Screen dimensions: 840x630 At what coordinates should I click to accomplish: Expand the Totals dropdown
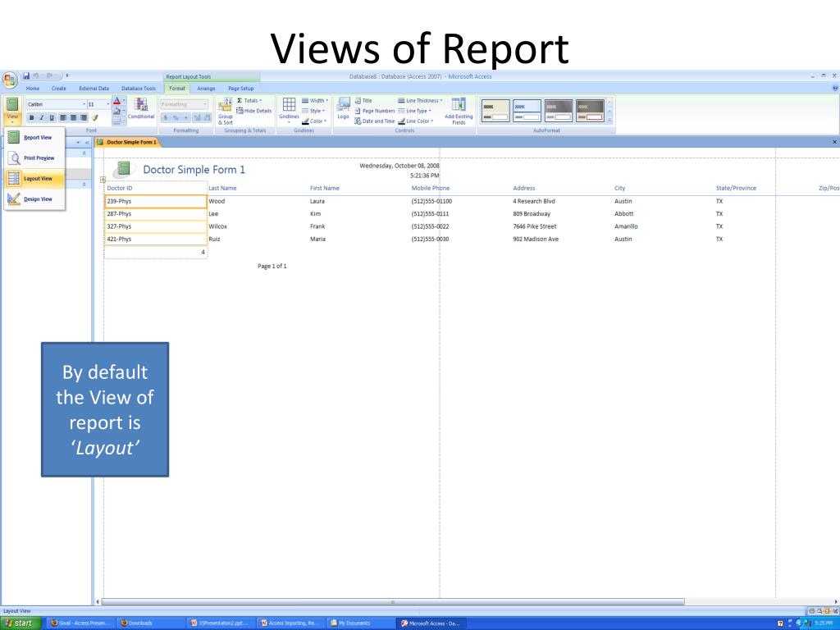tap(249, 101)
